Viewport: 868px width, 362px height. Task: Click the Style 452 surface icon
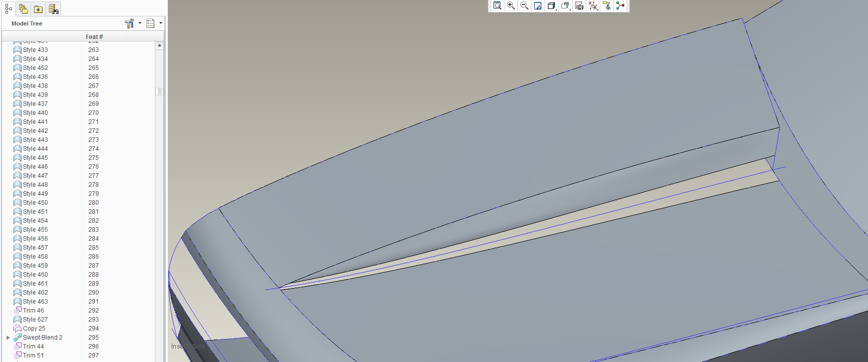point(17,68)
